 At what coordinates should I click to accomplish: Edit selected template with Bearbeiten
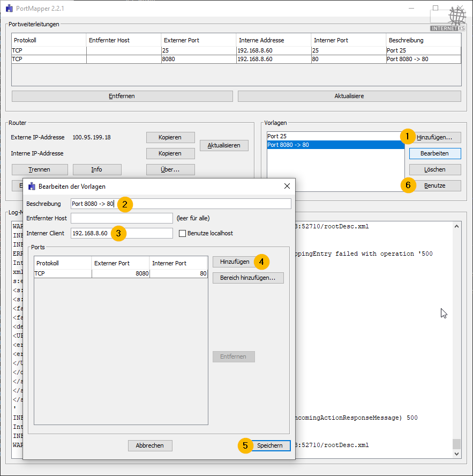(434, 153)
